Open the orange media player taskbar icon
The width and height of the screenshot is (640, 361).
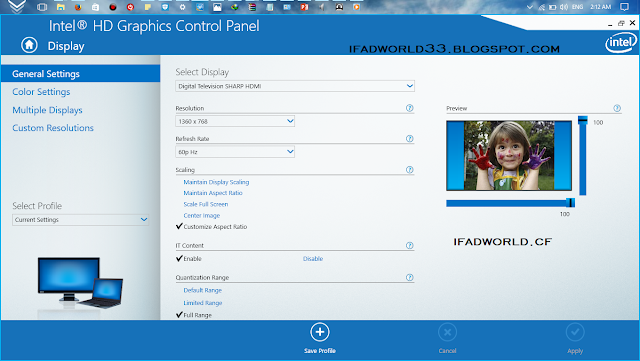pyautogui.click(x=356, y=7)
